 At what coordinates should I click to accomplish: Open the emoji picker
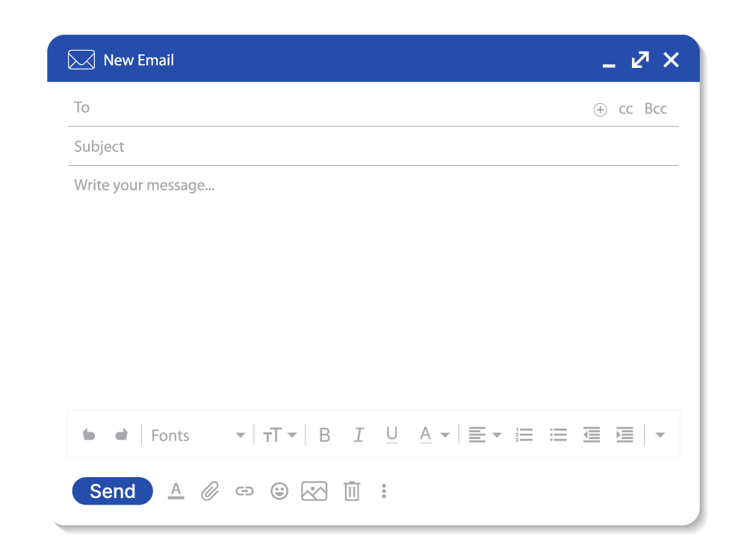pos(279,491)
